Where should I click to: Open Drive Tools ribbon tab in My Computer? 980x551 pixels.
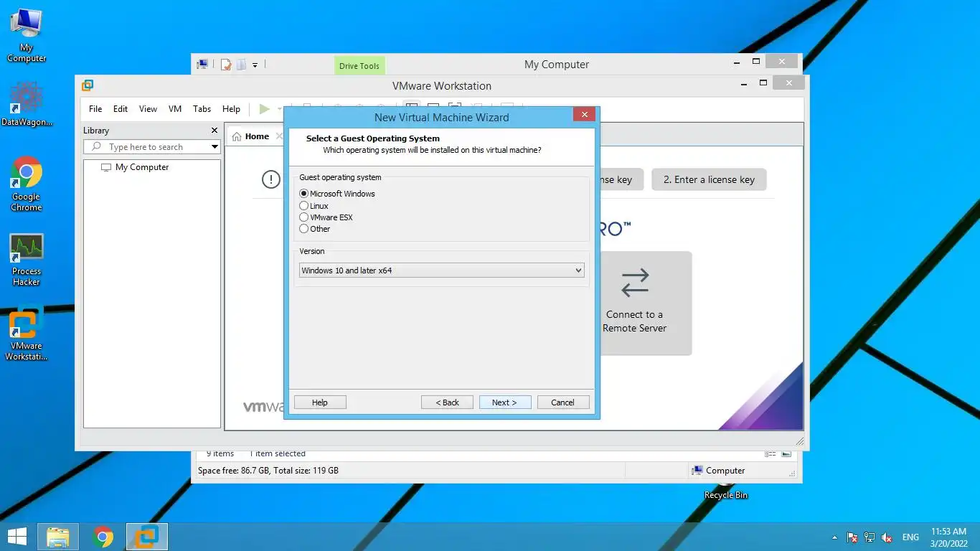tap(359, 66)
